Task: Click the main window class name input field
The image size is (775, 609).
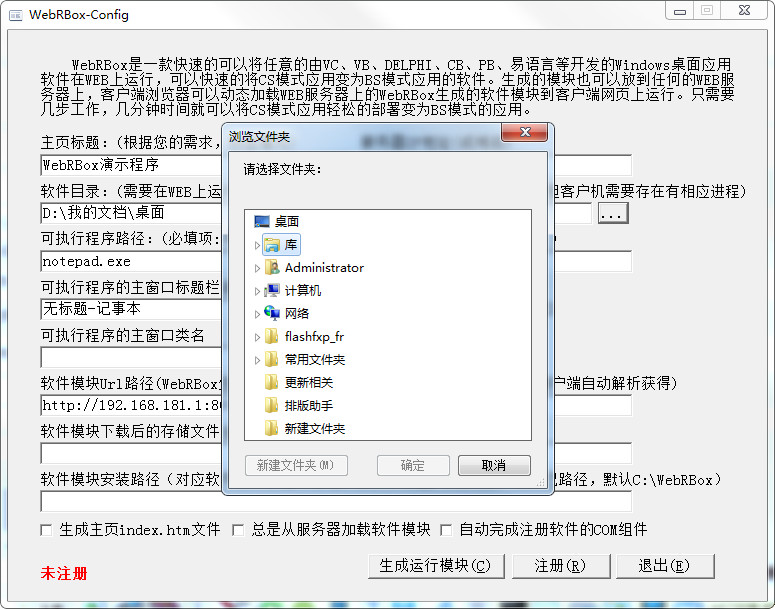Action: (131, 357)
